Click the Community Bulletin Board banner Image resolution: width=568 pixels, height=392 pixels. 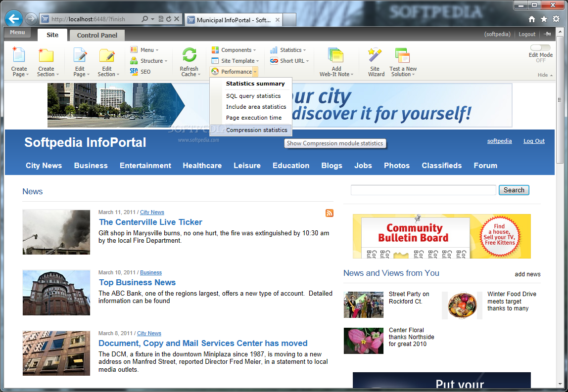[441, 236]
